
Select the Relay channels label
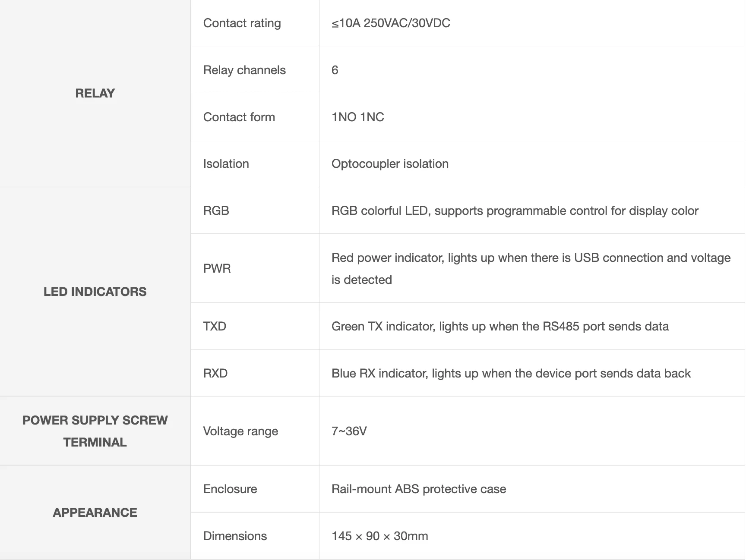point(244,70)
